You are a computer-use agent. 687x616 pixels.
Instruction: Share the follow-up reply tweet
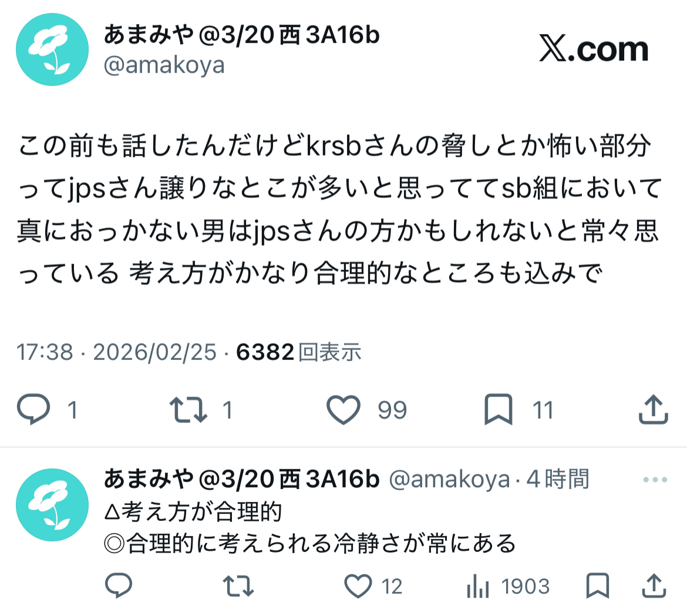pyautogui.click(x=654, y=585)
